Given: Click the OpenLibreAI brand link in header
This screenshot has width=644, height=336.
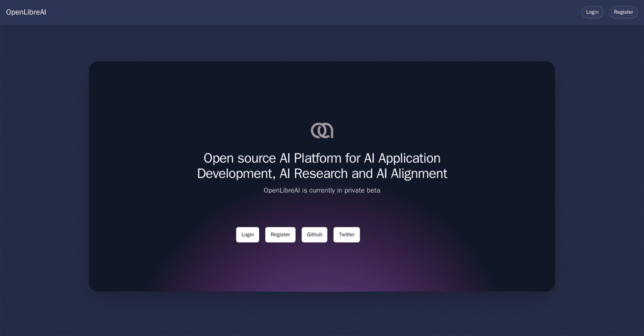Looking at the screenshot, I should 26,12.
